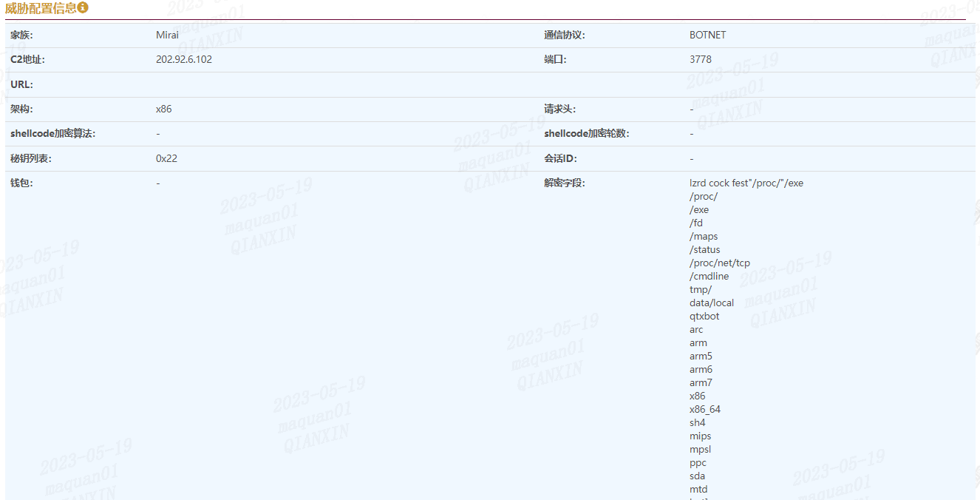Select the /status decrypted string
Screen dimensions: 980x500
click(x=705, y=249)
